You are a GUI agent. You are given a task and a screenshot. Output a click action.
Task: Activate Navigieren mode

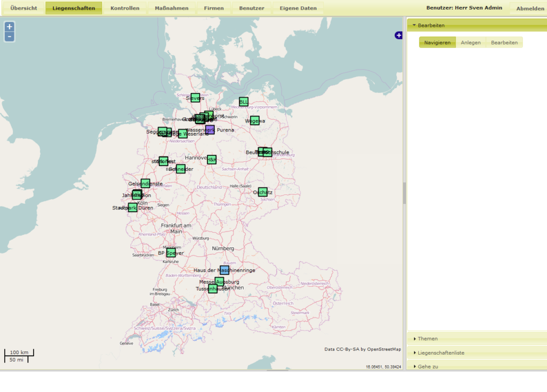coord(437,43)
